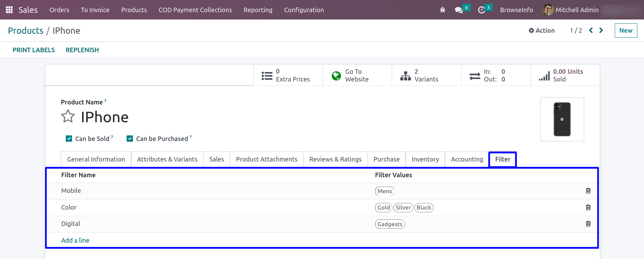The image size is (644, 259).
Task: Open the activities clock icon
Action: (x=482, y=10)
